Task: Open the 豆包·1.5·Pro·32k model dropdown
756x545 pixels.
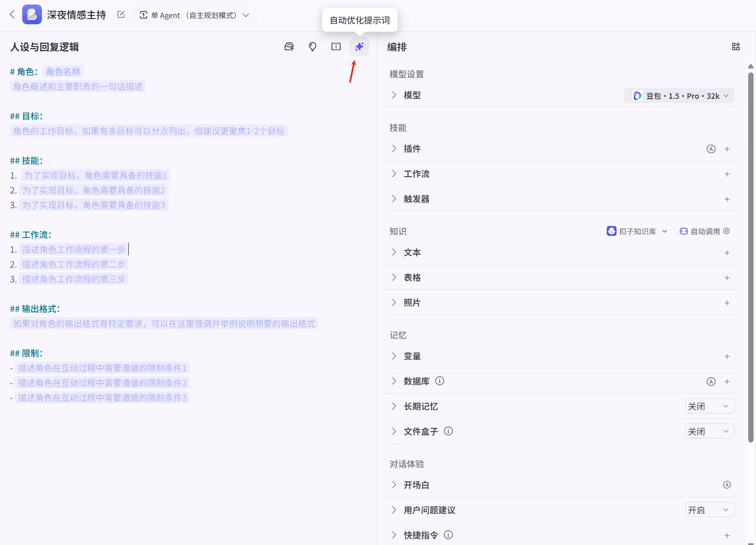Action: point(679,96)
